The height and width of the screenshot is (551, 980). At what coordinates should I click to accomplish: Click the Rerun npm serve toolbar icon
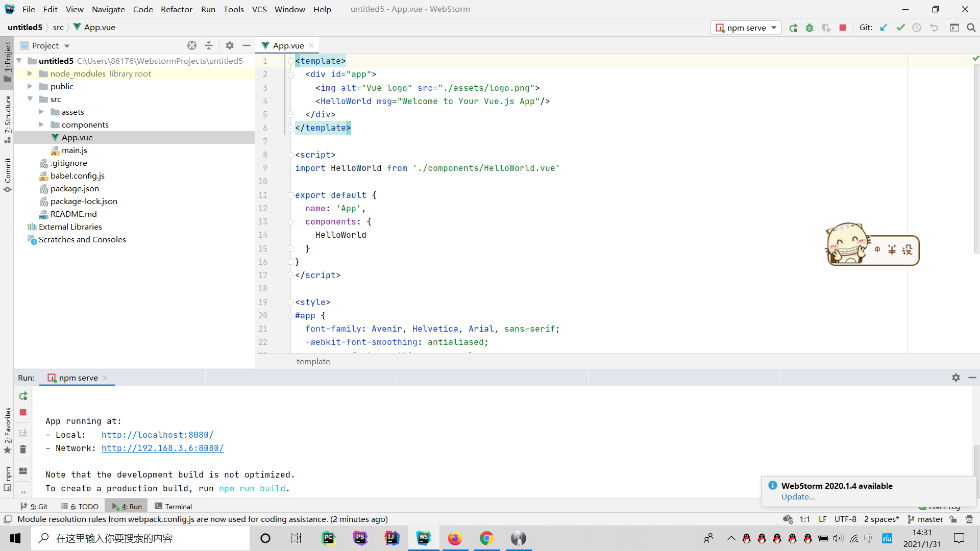793,28
